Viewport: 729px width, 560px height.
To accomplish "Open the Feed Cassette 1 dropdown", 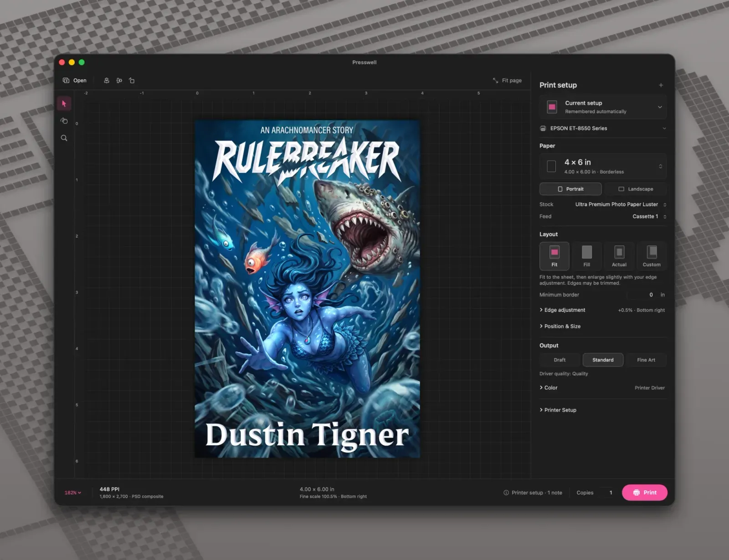I will pos(649,217).
